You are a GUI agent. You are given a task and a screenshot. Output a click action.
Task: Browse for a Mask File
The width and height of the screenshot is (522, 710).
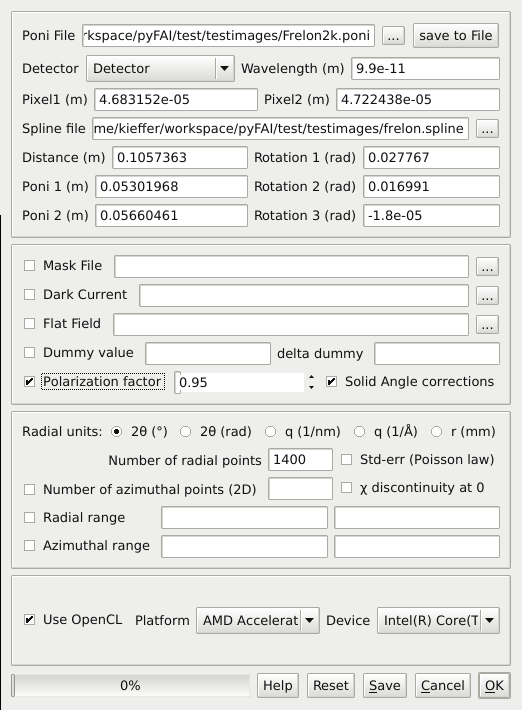pos(487,267)
